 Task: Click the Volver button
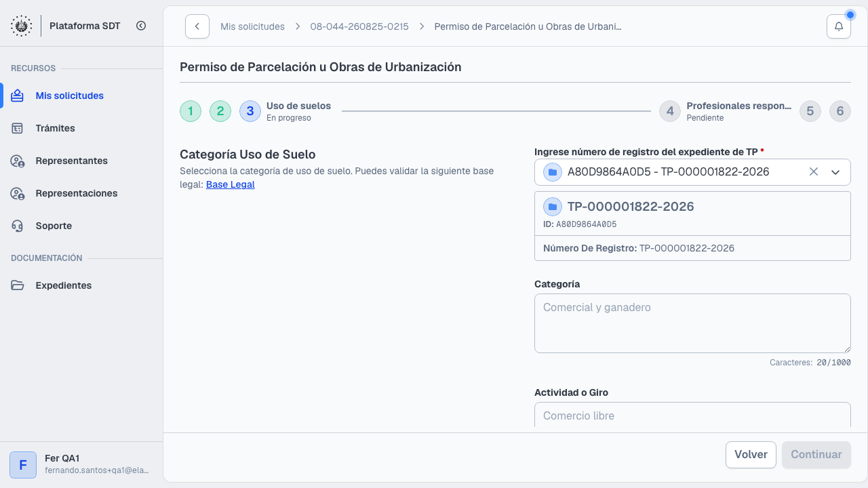[x=751, y=455]
